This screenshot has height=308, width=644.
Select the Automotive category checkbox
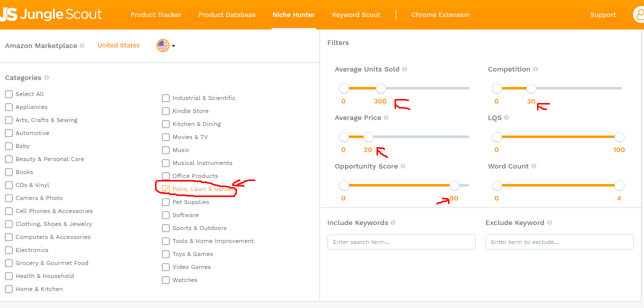9,133
